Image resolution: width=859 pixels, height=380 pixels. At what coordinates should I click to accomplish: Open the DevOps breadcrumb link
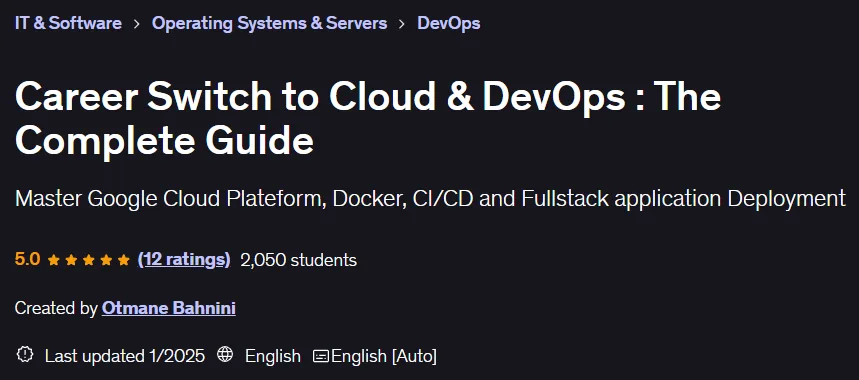click(x=449, y=23)
